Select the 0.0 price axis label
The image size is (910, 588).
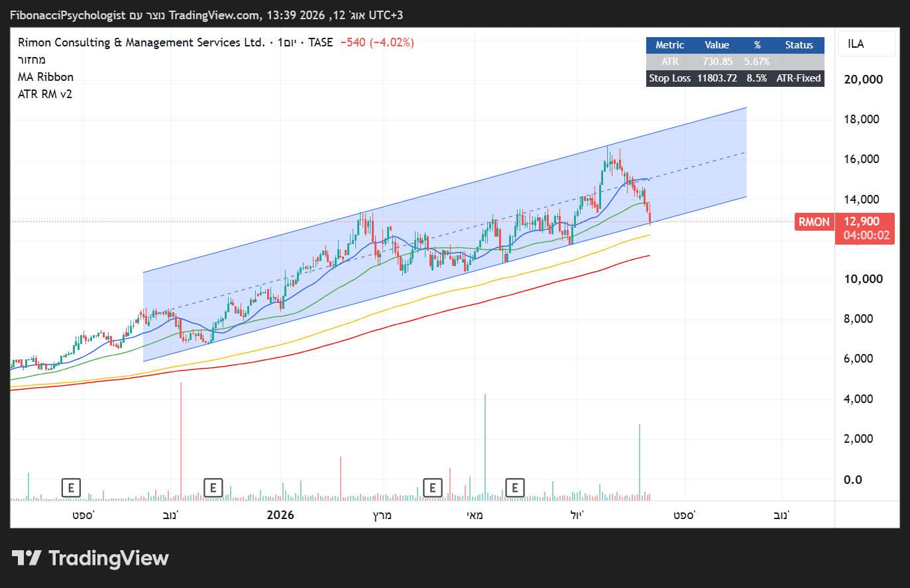click(x=853, y=480)
